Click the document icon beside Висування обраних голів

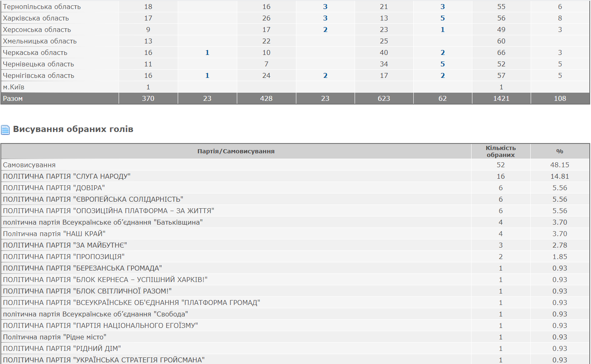[5, 130]
